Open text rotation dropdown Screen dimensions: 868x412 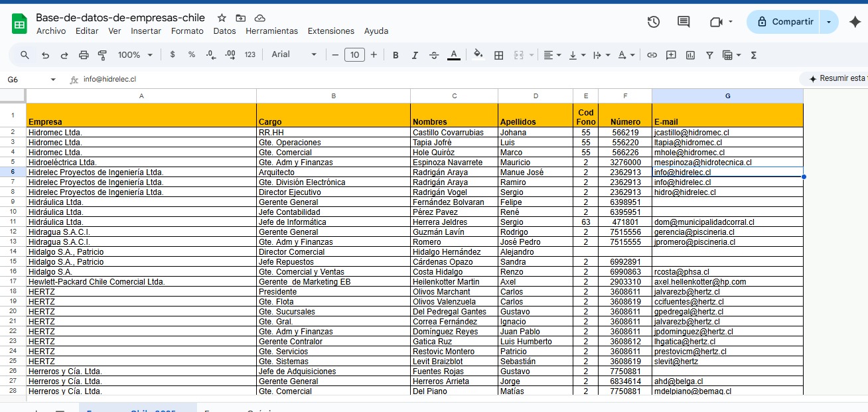pyautogui.click(x=626, y=55)
